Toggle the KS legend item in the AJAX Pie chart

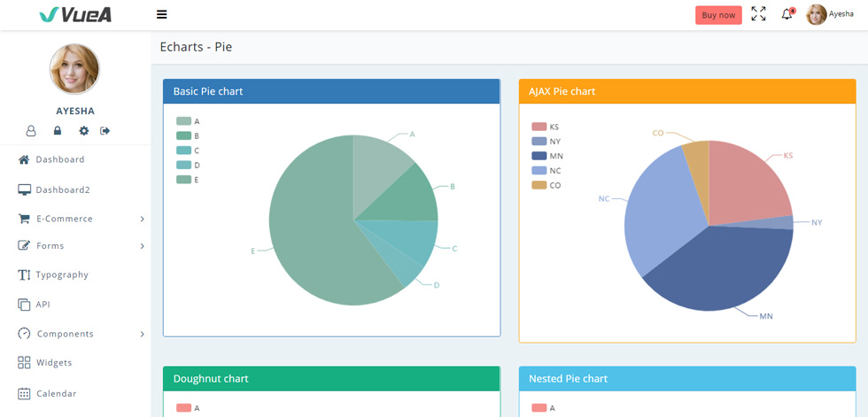(x=546, y=127)
